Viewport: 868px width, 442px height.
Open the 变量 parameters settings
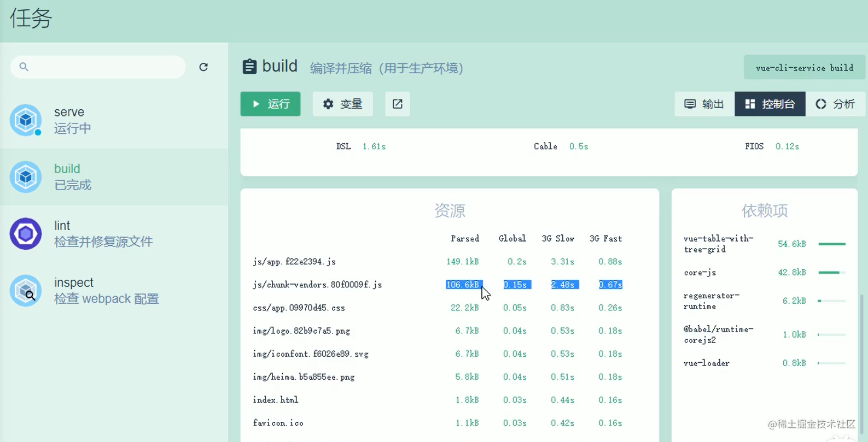(x=343, y=104)
